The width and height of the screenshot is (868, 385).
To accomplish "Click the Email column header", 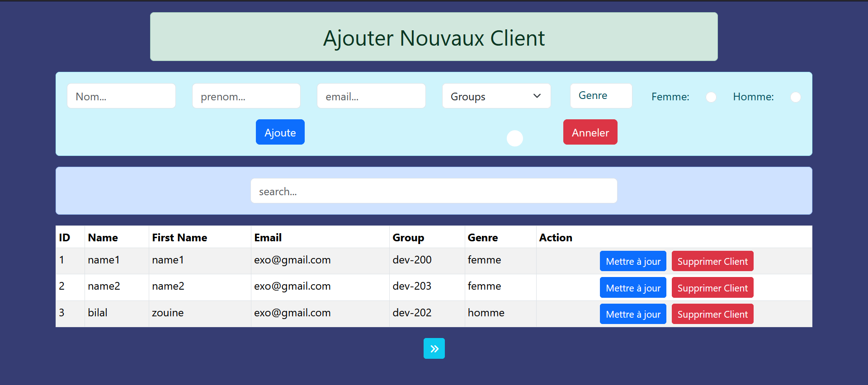I will point(268,238).
